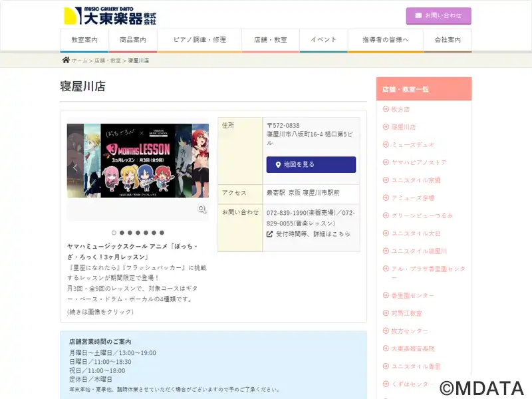Image resolution: width=532 pixels, height=399 pixels.
Task: Select ピアノ調律・修理 in navigation
Action: 199,40
